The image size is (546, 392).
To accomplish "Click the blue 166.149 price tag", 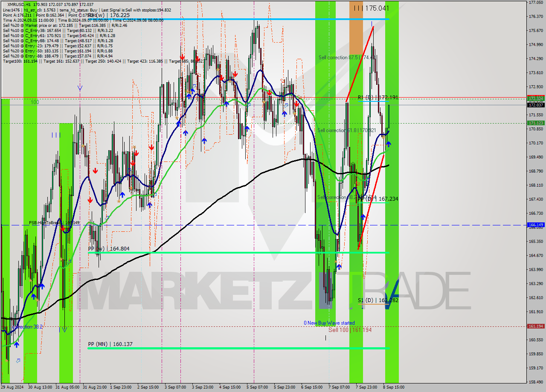I will click(535, 225).
